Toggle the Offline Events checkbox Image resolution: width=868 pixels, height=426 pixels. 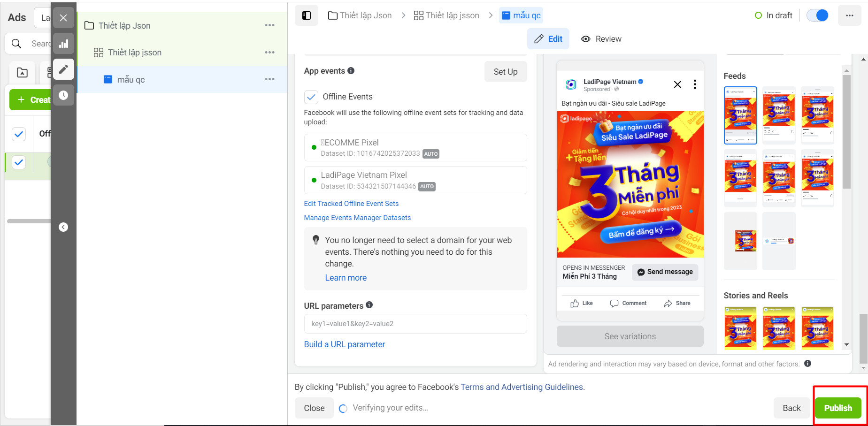click(x=311, y=97)
